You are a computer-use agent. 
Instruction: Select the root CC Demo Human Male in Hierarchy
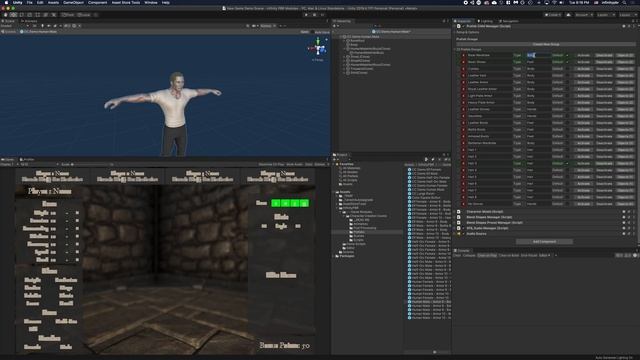[362, 37]
